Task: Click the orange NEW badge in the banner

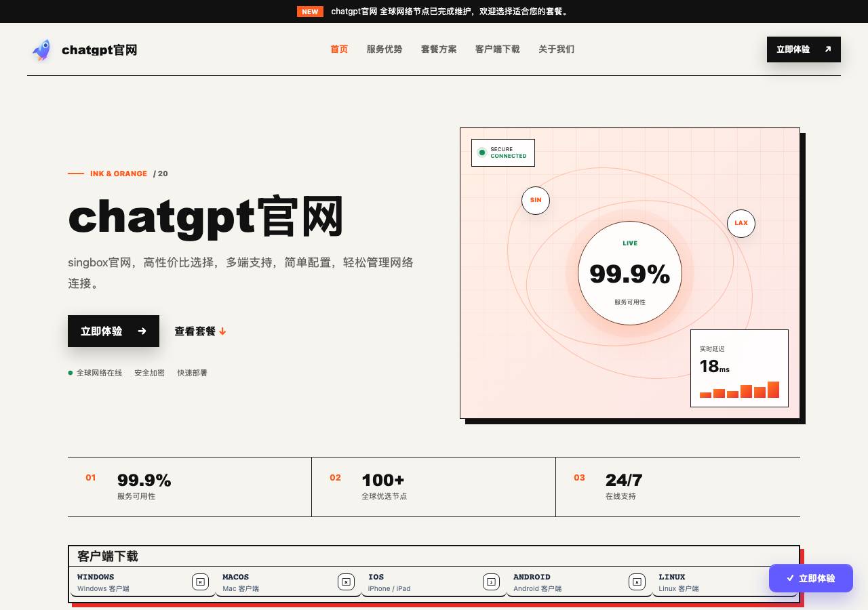Action: tap(310, 12)
